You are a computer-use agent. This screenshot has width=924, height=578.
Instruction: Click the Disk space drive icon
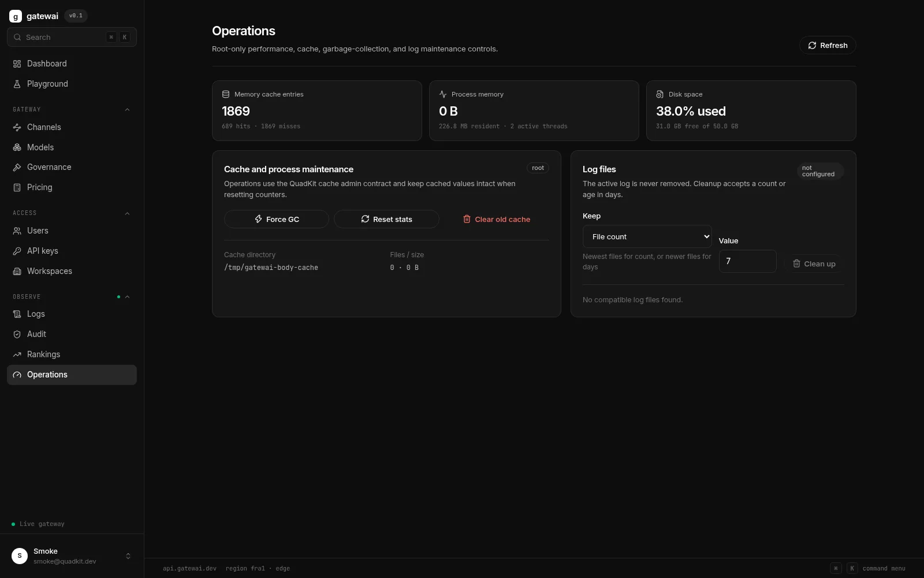point(660,94)
